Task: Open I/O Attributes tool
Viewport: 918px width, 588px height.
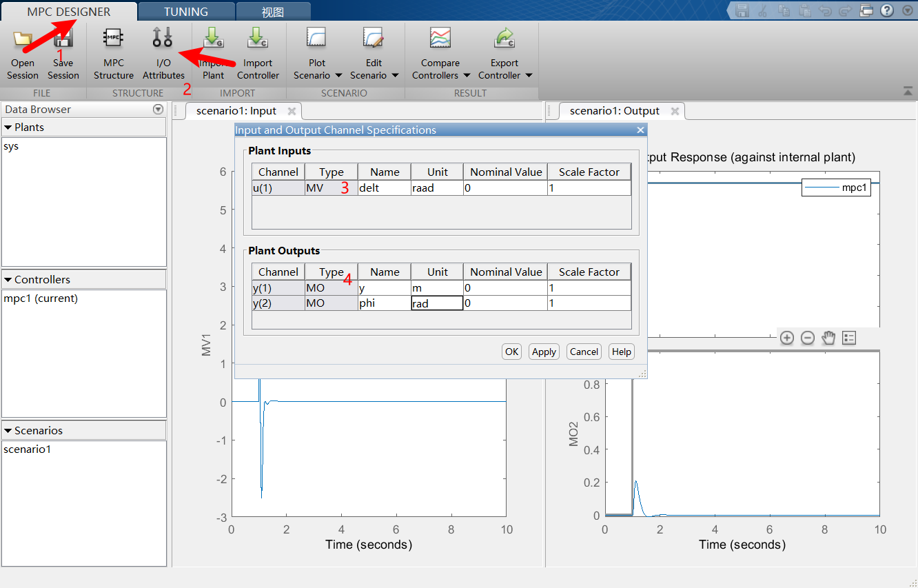Action: click(x=163, y=38)
